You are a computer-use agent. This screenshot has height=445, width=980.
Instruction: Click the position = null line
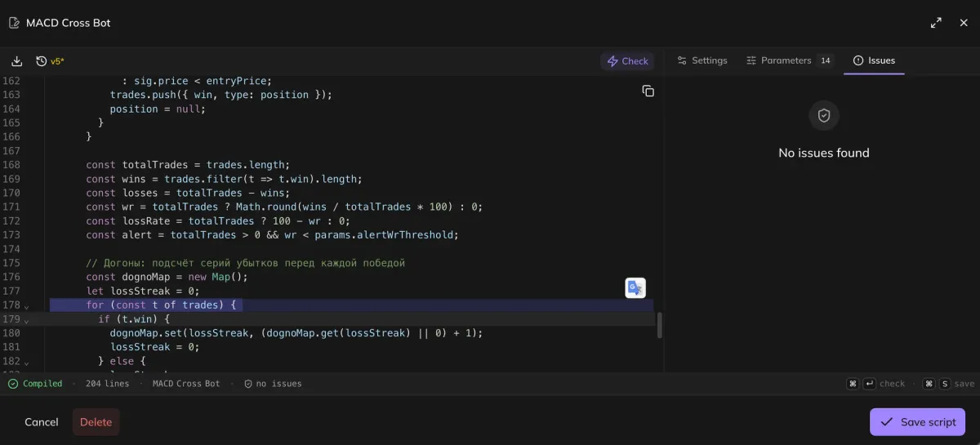(x=158, y=109)
